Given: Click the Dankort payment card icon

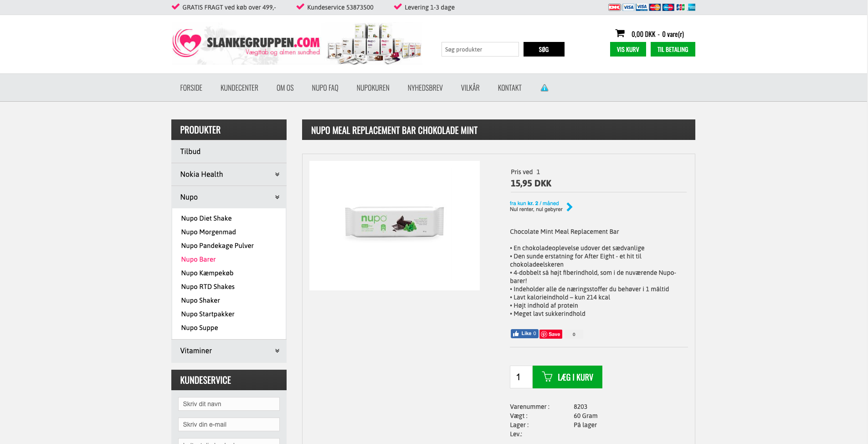Looking at the screenshot, I should tap(614, 7).
